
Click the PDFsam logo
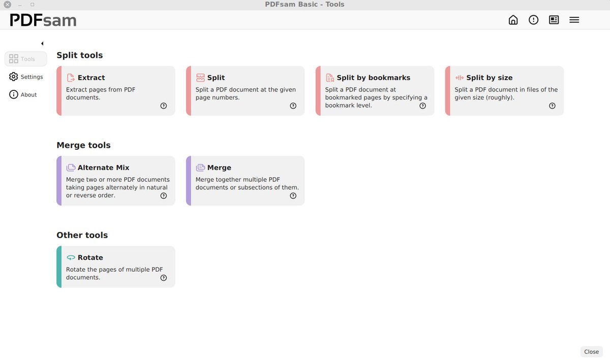(x=43, y=20)
